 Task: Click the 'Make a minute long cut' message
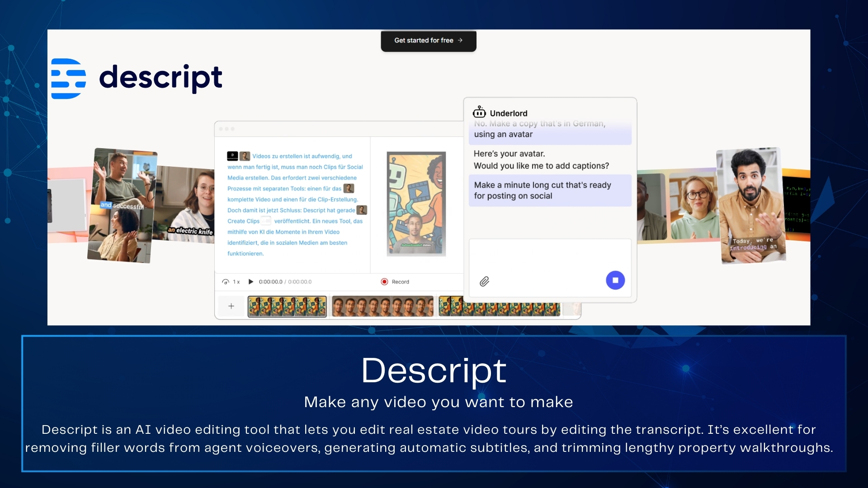[550, 190]
